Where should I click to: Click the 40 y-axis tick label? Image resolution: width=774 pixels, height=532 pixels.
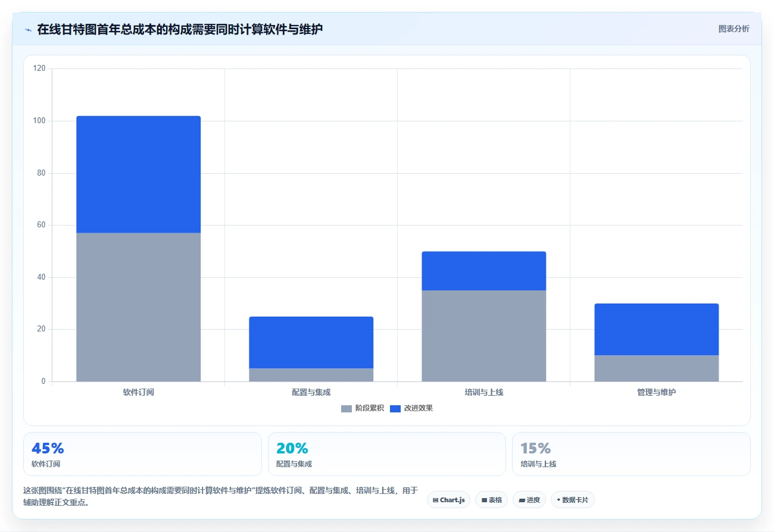click(x=41, y=277)
